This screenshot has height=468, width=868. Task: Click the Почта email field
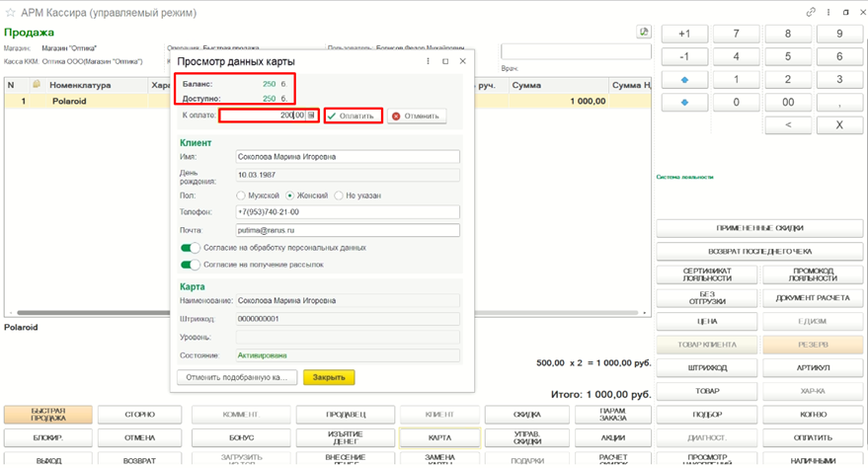pos(347,230)
